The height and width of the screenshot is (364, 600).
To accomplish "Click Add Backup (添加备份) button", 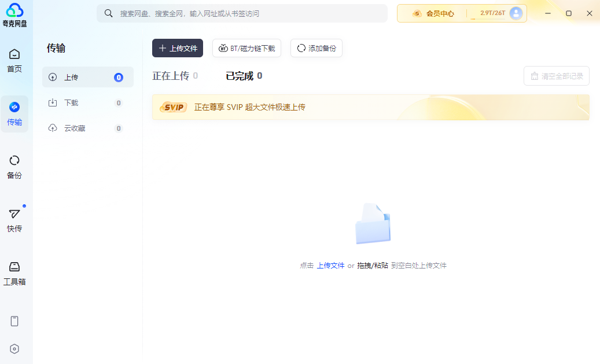I will (x=316, y=49).
